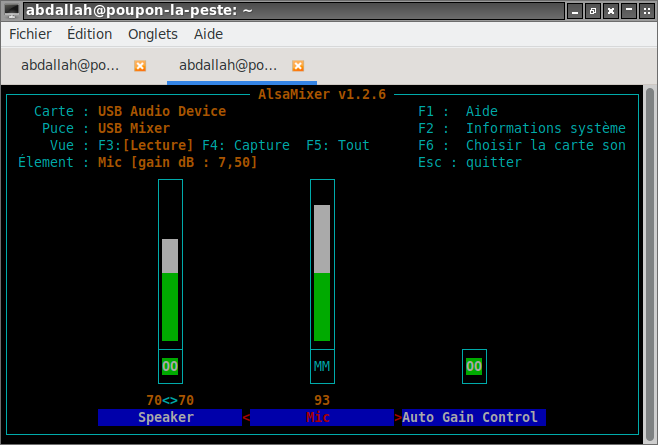Click the AlsaMixer v1.2.6 title
The image size is (658, 445).
point(322,94)
